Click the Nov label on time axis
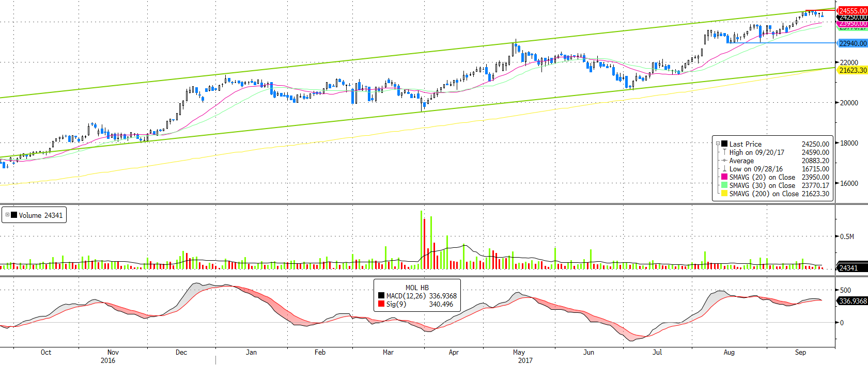 (x=113, y=352)
